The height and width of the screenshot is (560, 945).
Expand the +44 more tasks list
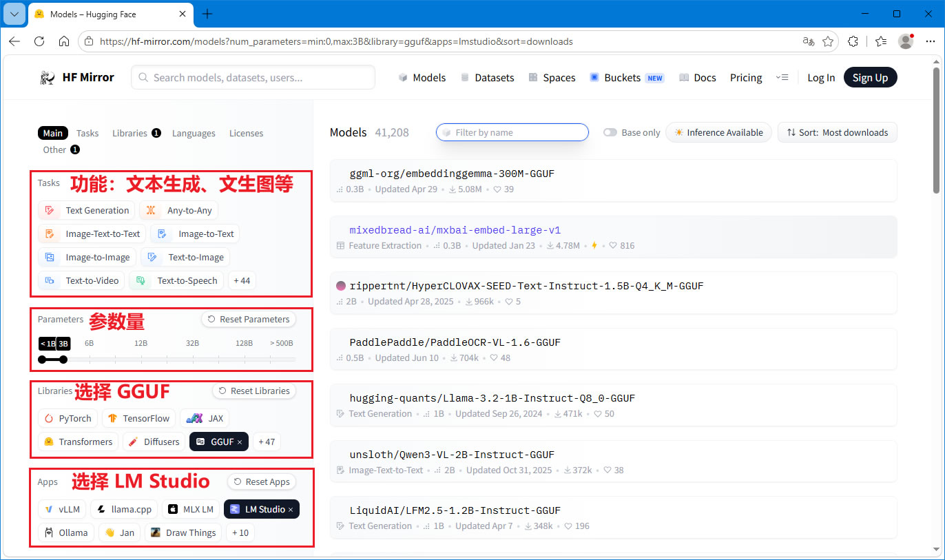pos(242,281)
